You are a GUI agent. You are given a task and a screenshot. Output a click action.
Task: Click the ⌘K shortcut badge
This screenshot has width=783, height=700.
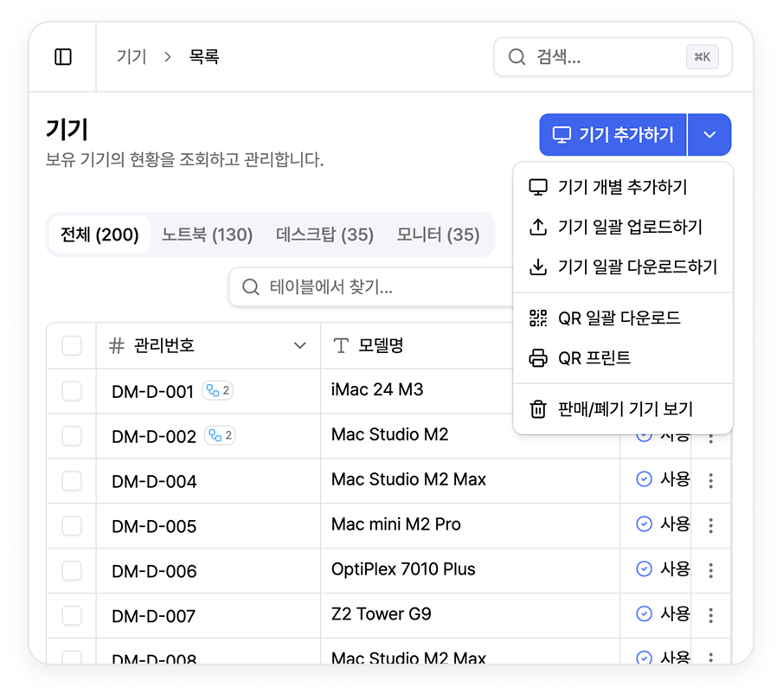[702, 57]
